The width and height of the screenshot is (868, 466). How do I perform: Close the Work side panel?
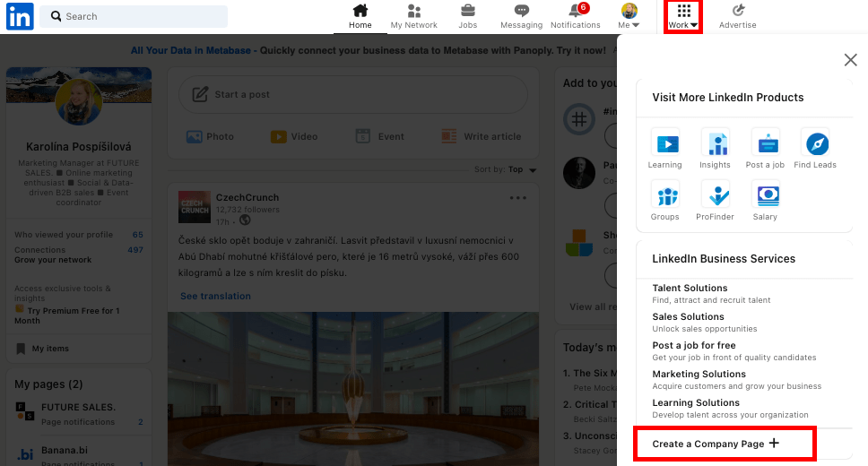[850, 60]
